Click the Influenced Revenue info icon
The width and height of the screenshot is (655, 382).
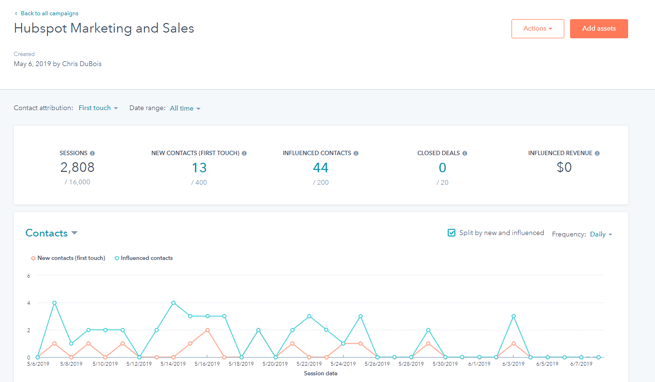pyautogui.click(x=597, y=153)
